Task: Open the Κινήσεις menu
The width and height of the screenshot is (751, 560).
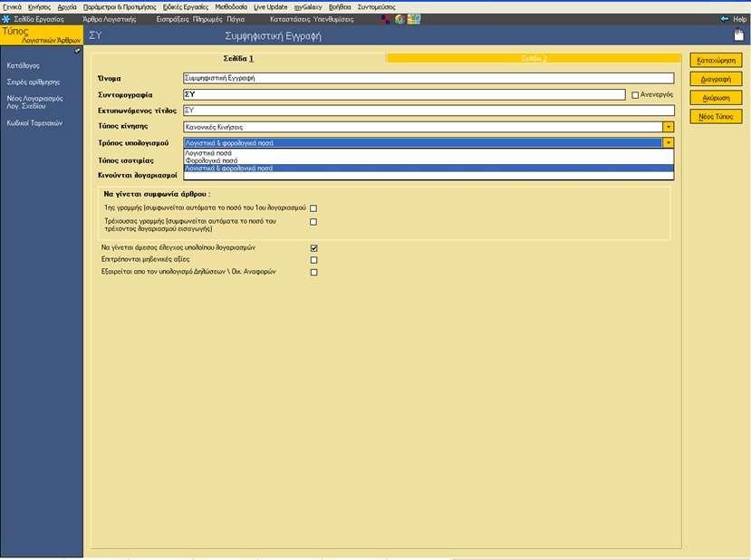Action: [x=39, y=6]
